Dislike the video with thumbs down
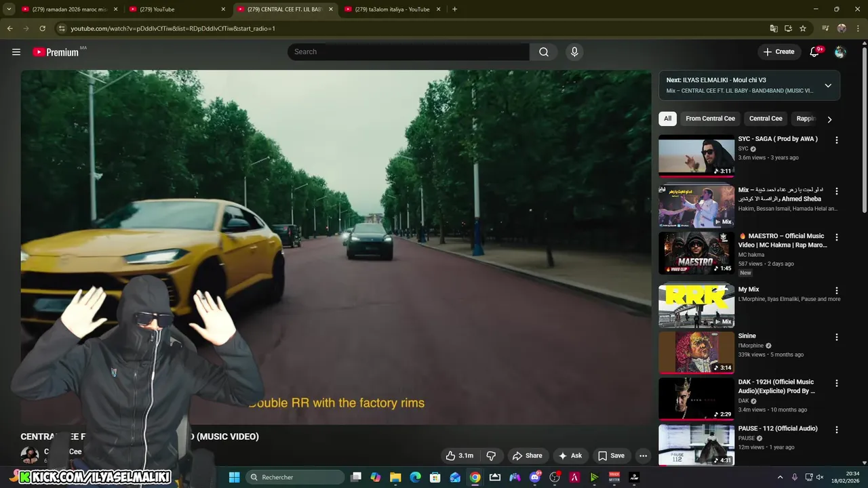This screenshot has height=488, width=868. pyautogui.click(x=492, y=455)
